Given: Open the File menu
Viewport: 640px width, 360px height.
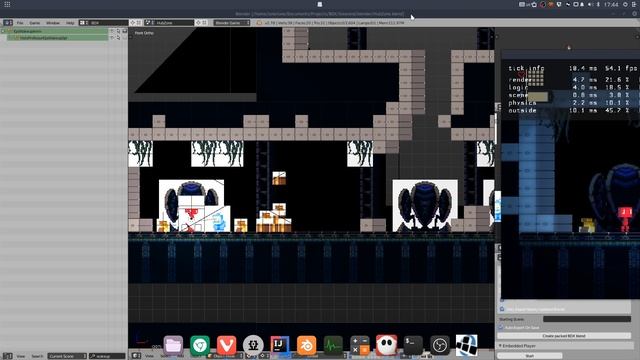Looking at the screenshot, I should pyautogui.click(x=20, y=23).
